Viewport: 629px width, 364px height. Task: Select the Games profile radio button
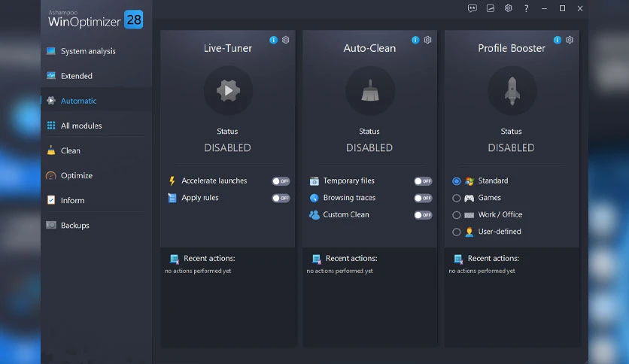pos(456,198)
